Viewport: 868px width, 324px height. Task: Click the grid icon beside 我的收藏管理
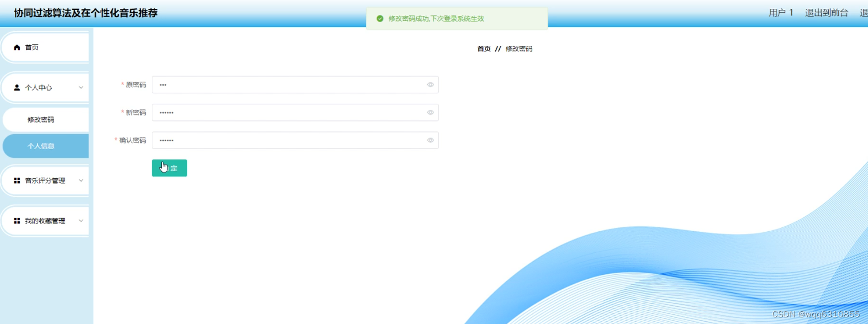(x=17, y=221)
